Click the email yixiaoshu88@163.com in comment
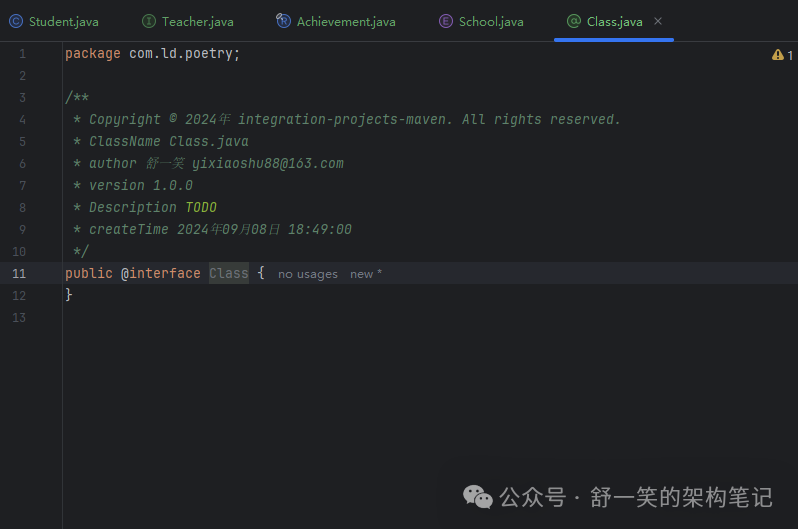Image resolution: width=798 pixels, height=529 pixels. click(268, 163)
